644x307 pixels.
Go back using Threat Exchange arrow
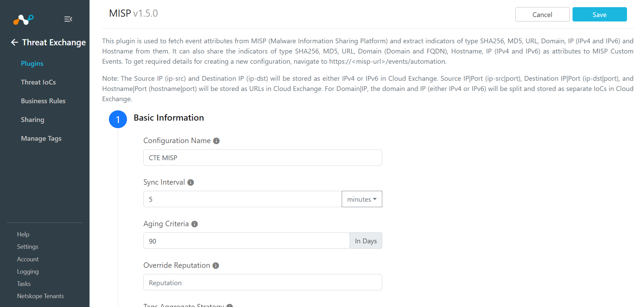[14, 42]
